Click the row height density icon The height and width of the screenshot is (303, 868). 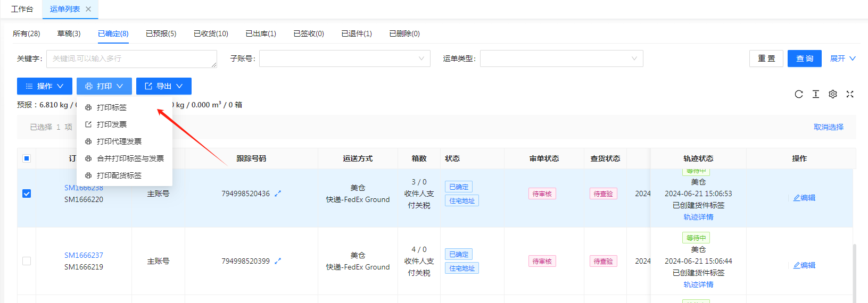pos(815,94)
